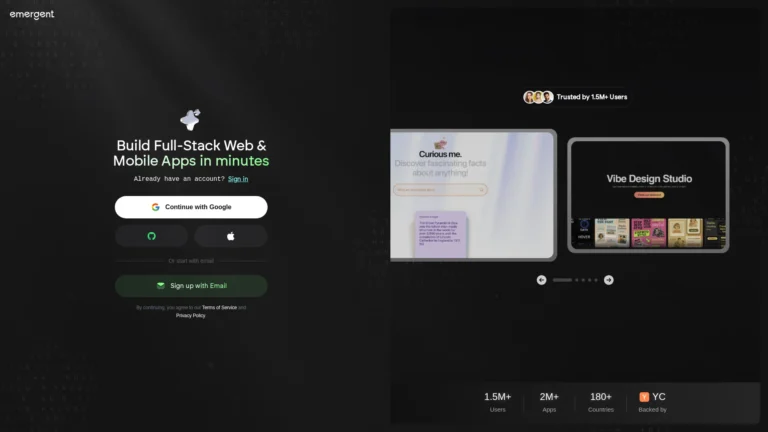Viewport: 768px width, 432px height.
Task: Sign up using the Apple icon button
Action: pos(231,236)
